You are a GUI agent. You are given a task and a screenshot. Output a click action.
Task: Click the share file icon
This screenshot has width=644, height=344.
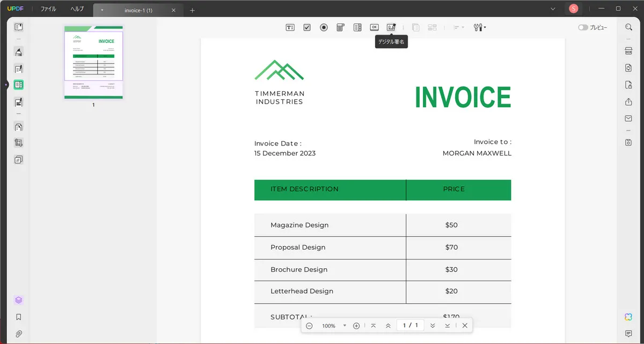[x=628, y=101]
